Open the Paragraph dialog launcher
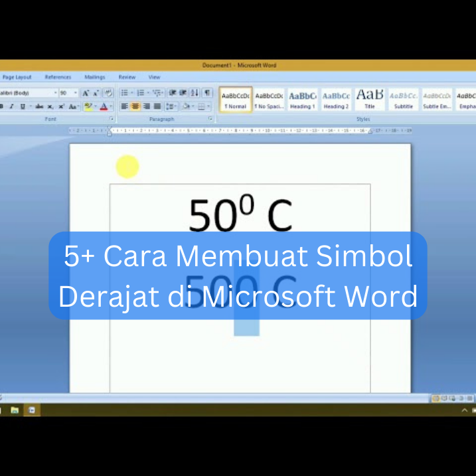Screen dimensions: 476x476 [210, 119]
